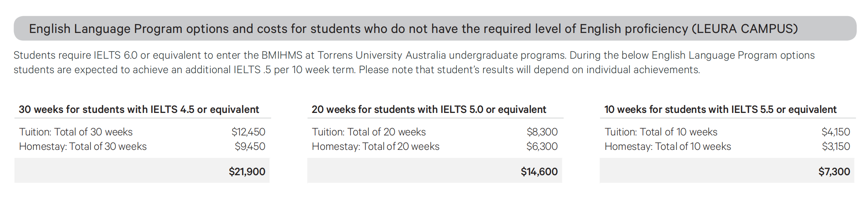Click the $3,150 homestay amount
The image size is (868, 217).
[836, 146]
